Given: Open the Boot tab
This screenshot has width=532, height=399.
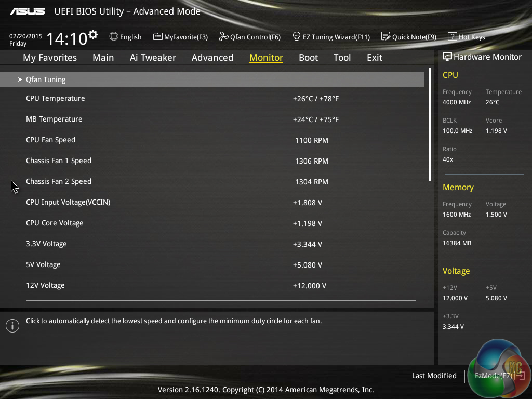Looking at the screenshot, I should coord(309,58).
